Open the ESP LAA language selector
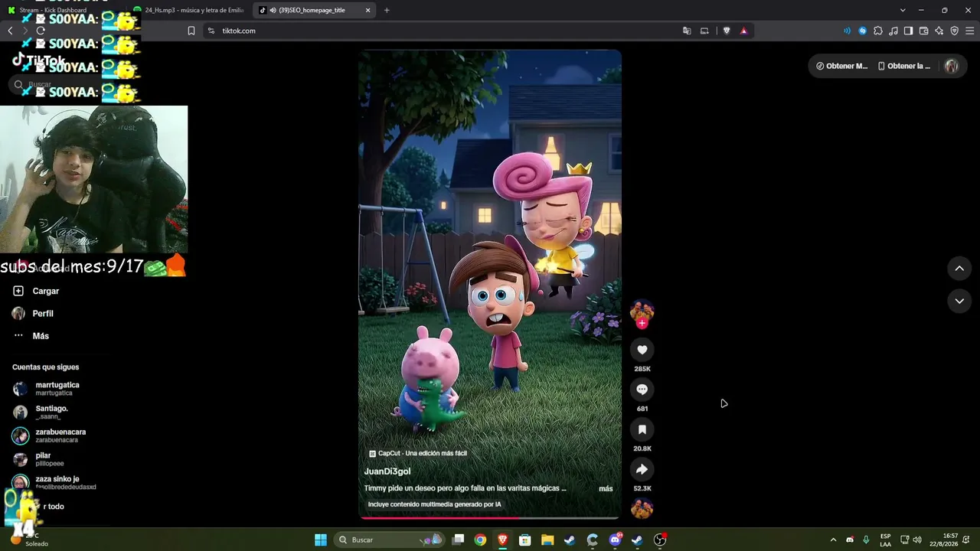 coord(885,540)
